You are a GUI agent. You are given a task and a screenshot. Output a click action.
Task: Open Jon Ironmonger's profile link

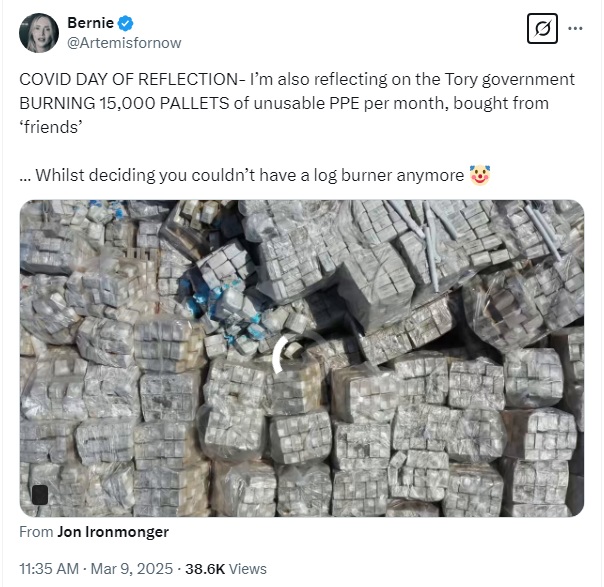coord(113,532)
